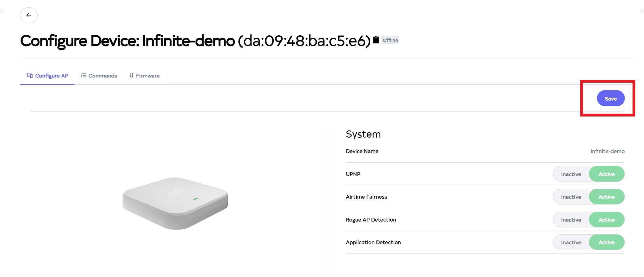Set Rogue AP Detection to Active

coord(606,220)
